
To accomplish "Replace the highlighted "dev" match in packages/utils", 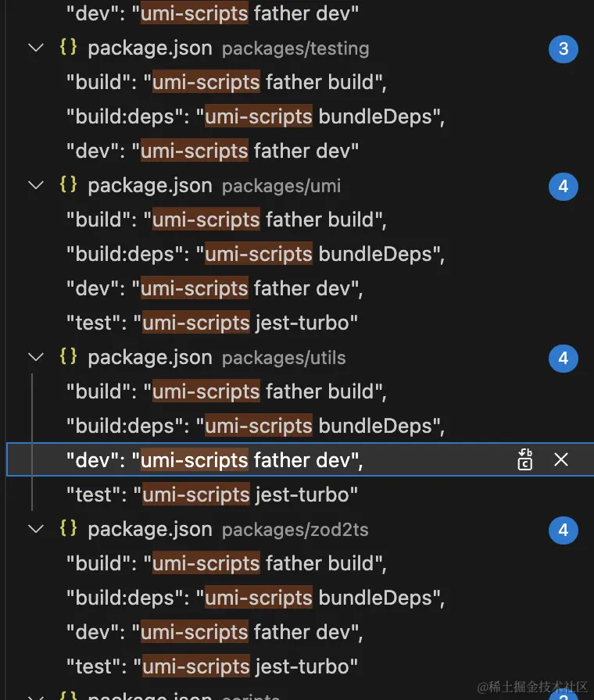I will coord(524,459).
